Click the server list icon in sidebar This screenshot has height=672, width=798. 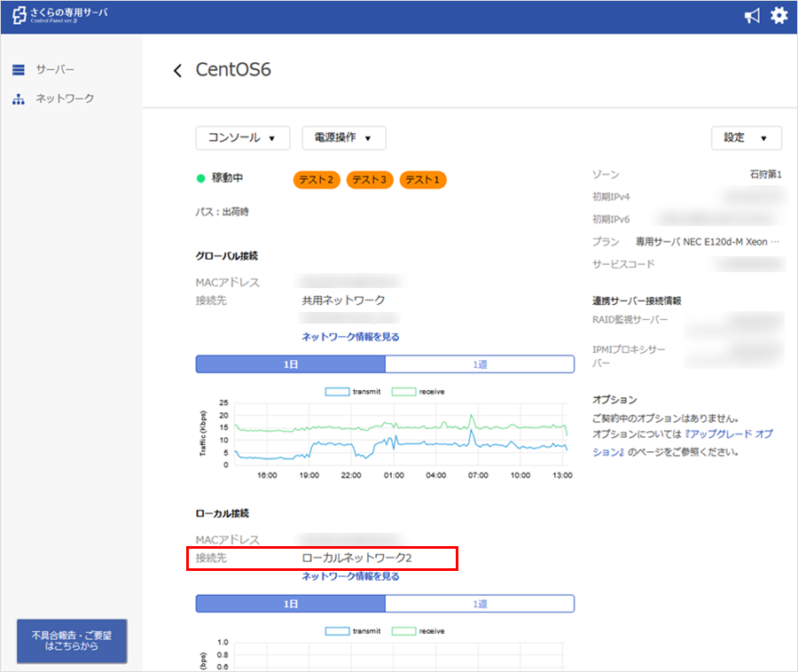[x=19, y=69]
